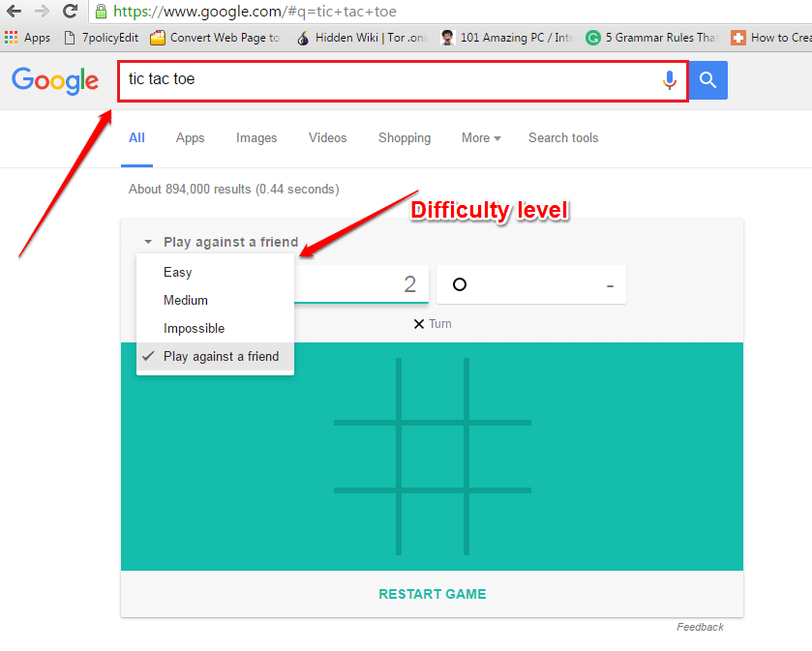812x651 pixels.
Task: Click RESTART GAME
Action: point(433,594)
